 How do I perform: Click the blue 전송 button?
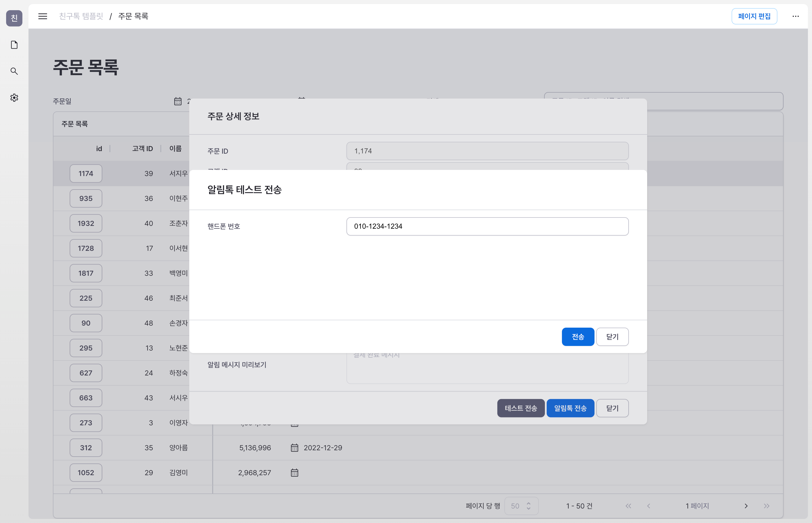click(x=578, y=337)
